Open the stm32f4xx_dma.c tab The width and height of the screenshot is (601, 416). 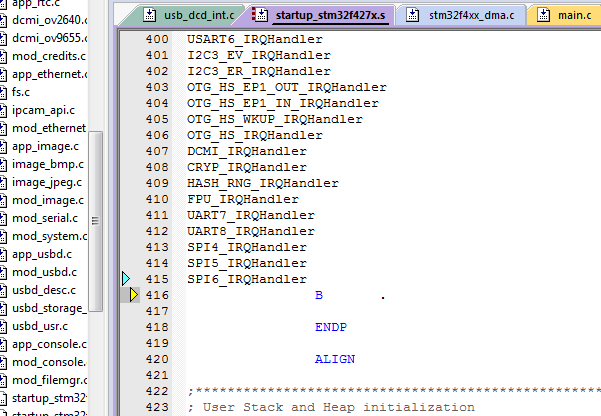coord(461,15)
